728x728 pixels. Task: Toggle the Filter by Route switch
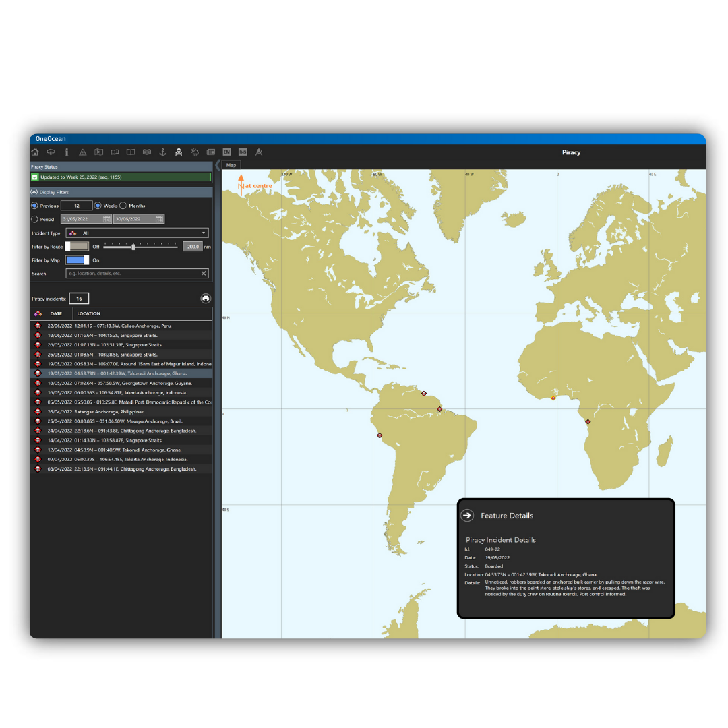click(x=77, y=247)
